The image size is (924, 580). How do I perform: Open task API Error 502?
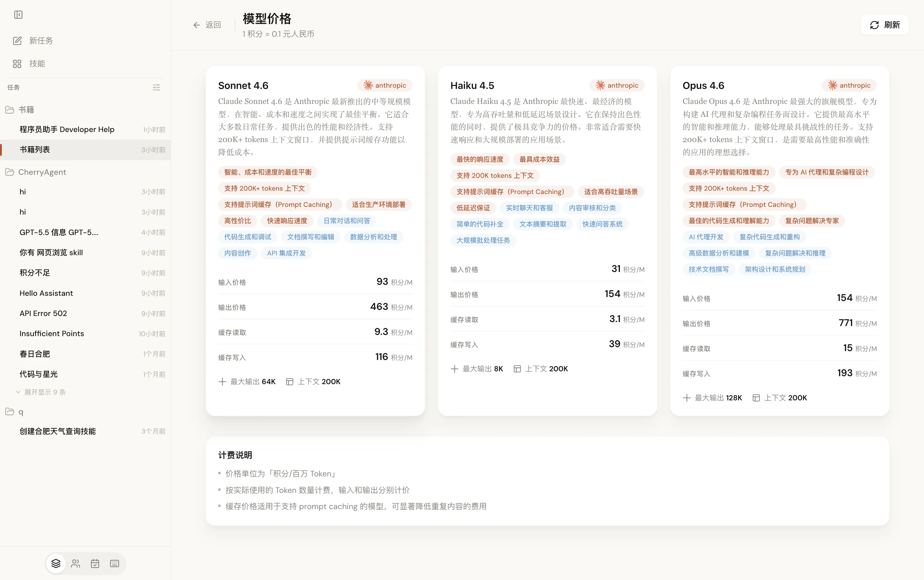[x=85, y=314]
